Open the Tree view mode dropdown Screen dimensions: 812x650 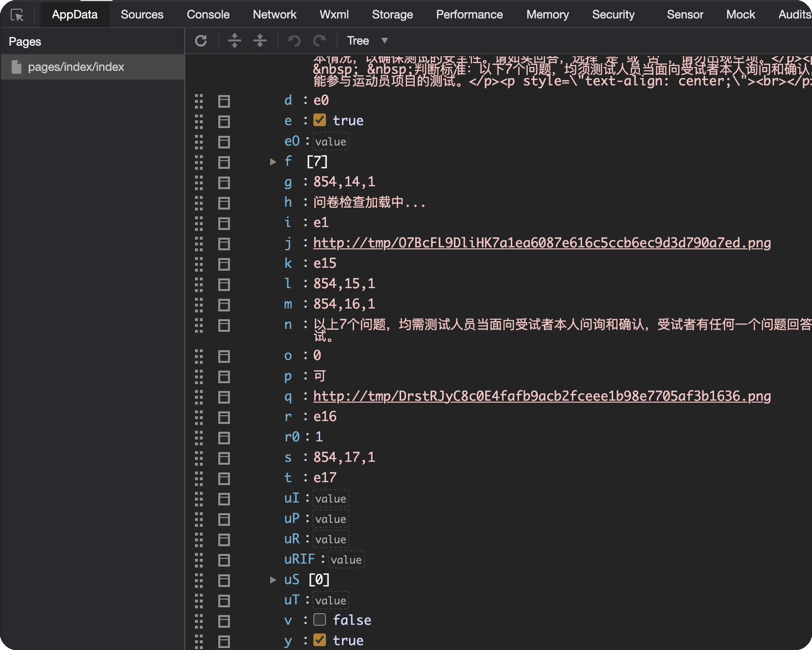[367, 41]
